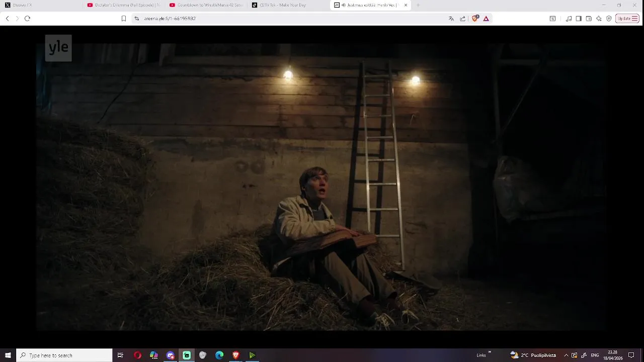Open the colorful app next to Opera

[x=154, y=355]
